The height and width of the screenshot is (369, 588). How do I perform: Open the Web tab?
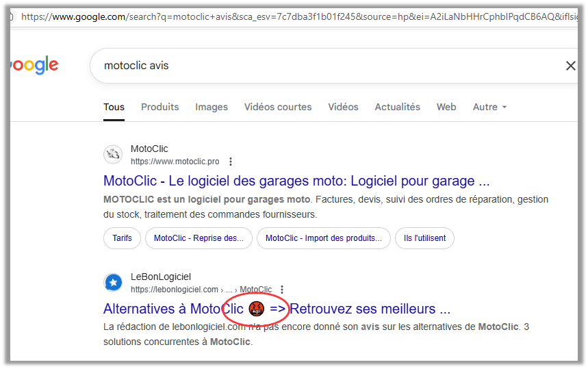tap(446, 107)
